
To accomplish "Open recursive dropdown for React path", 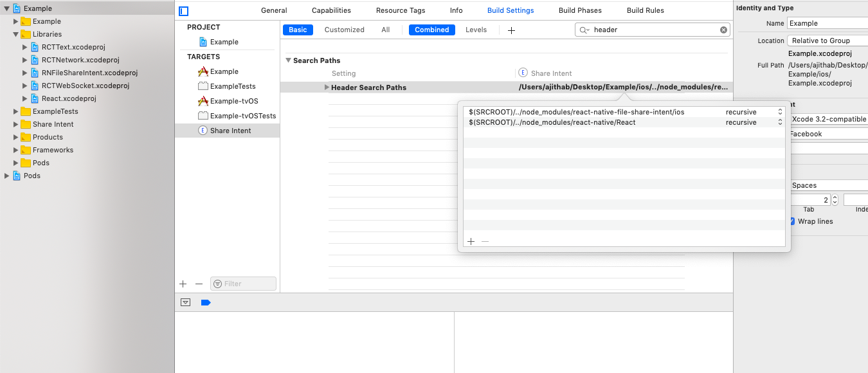I will (780, 122).
